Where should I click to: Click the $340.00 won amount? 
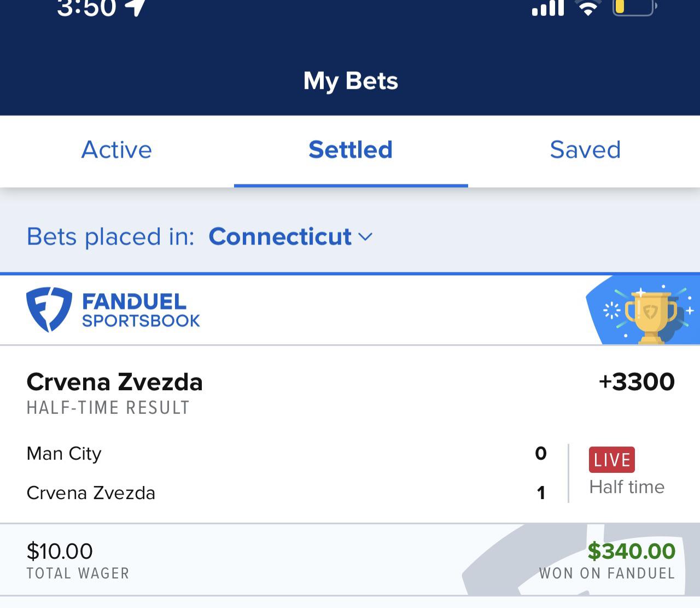(x=633, y=551)
